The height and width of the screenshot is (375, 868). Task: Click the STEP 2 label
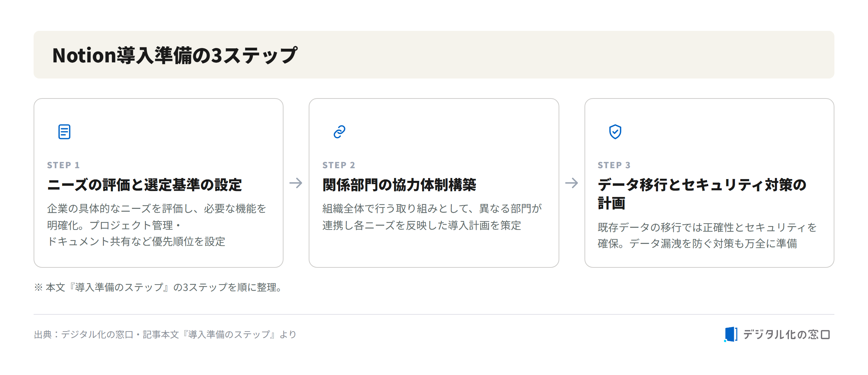tap(339, 165)
